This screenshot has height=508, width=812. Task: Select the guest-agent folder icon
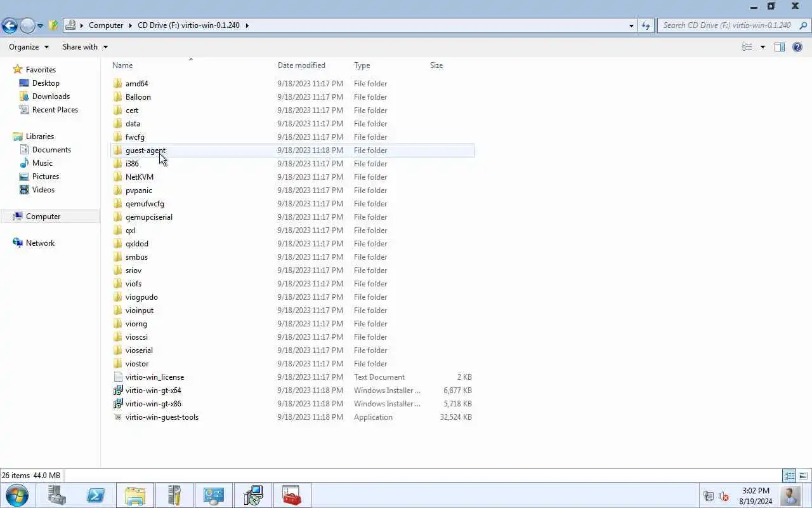pyautogui.click(x=117, y=150)
